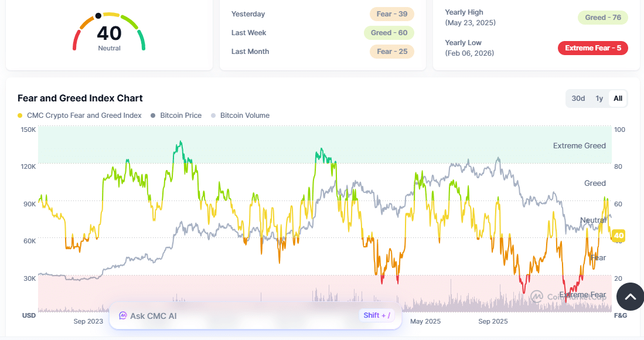Click the Shift + / shortcut badge
Screen dimensions: 644x340
[x=377, y=315]
